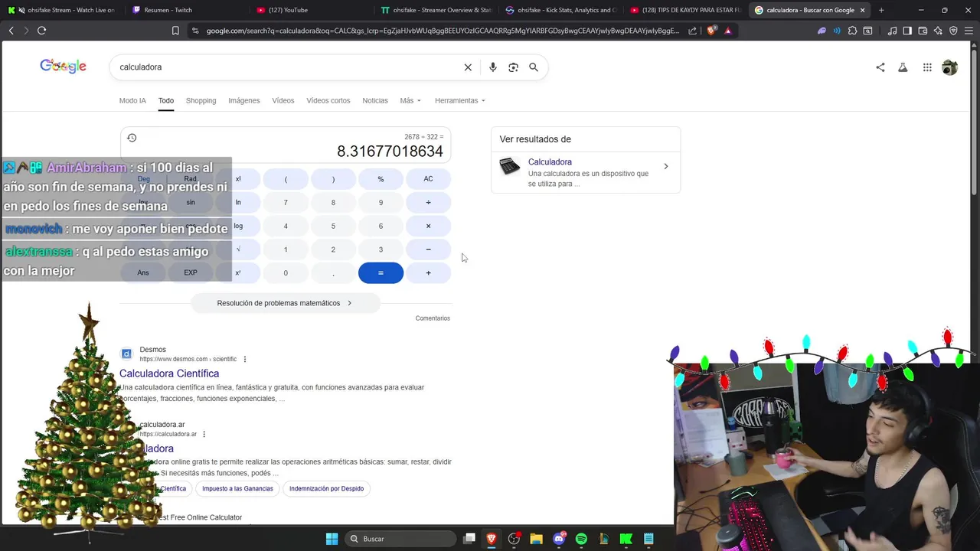This screenshot has width=980, height=551.
Task: Open Brave VPN shield icon
Action: (x=953, y=31)
